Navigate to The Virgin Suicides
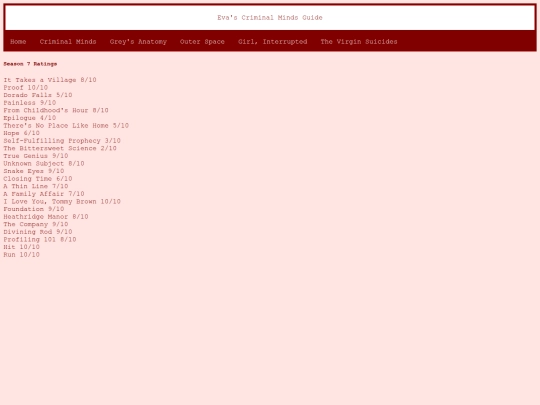Viewport: 540px width, 405px height. point(359,42)
